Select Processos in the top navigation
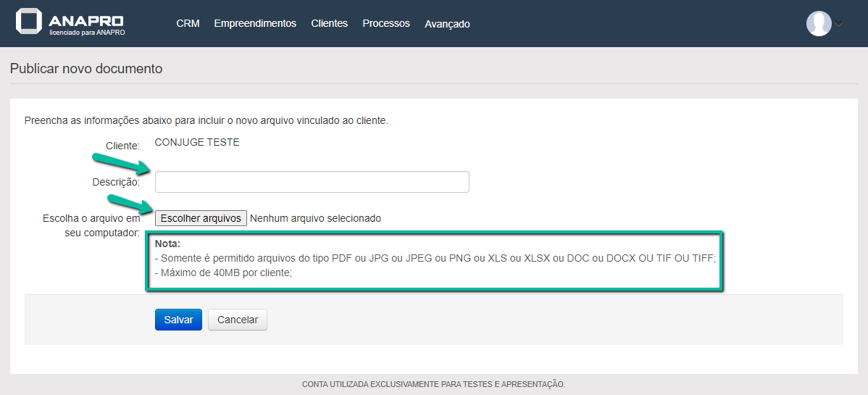Viewport: 868px width, 395px height. click(x=386, y=23)
